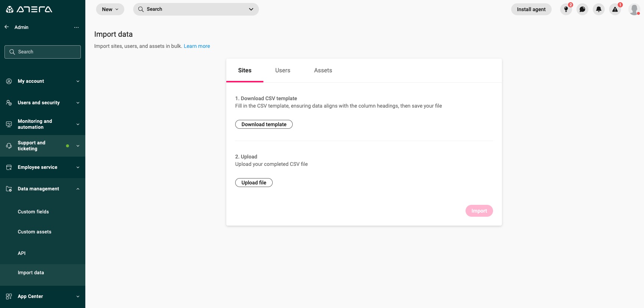Open the Learn more link
The height and width of the screenshot is (308, 644).
point(197,46)
